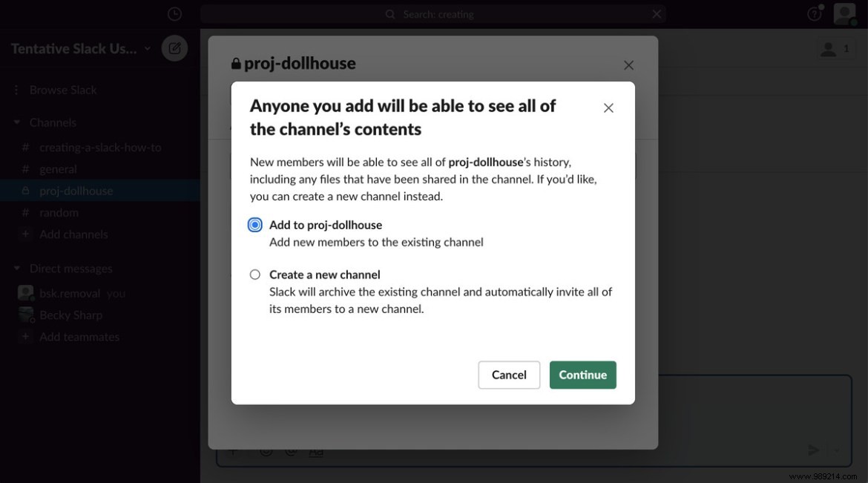The width and height of the screenshot is (868, 483).
Task: Open the Browse Slack menu
Action: pyautogui.click(x=62, y=89)
